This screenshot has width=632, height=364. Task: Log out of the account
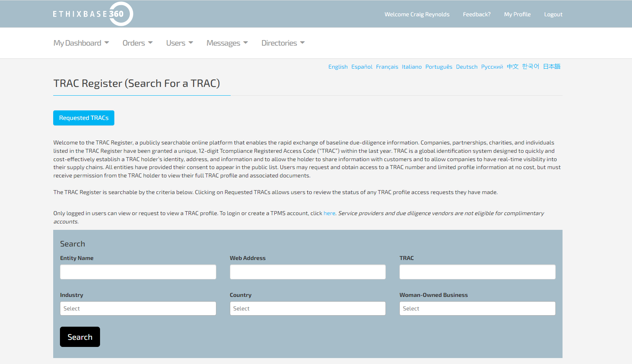pyautogui.click(x=553, y=14)
